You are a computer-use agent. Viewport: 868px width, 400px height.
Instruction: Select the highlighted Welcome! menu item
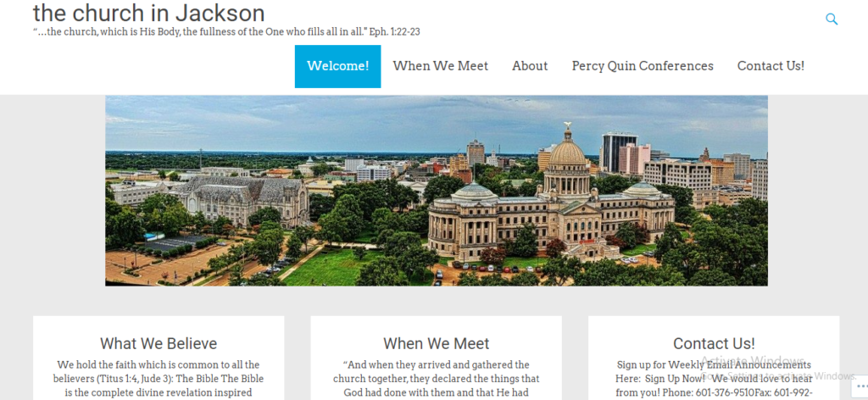coord(337,66)
